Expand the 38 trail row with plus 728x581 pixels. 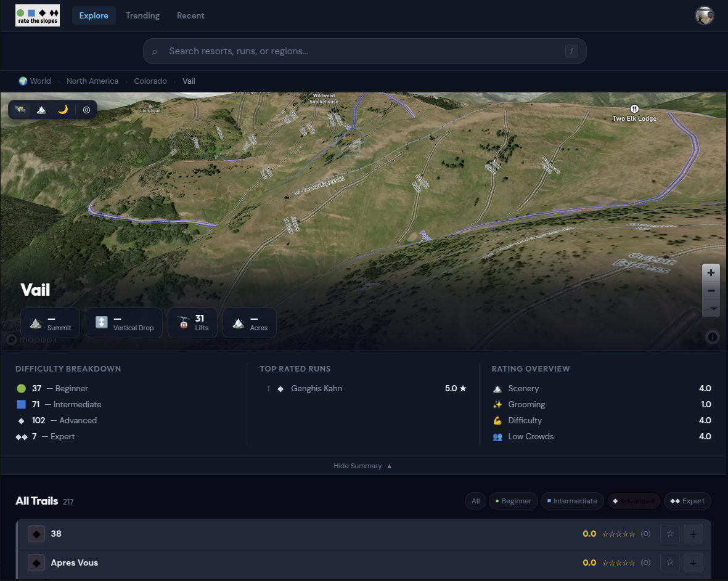pyautogui.click(x=693, y=534)
